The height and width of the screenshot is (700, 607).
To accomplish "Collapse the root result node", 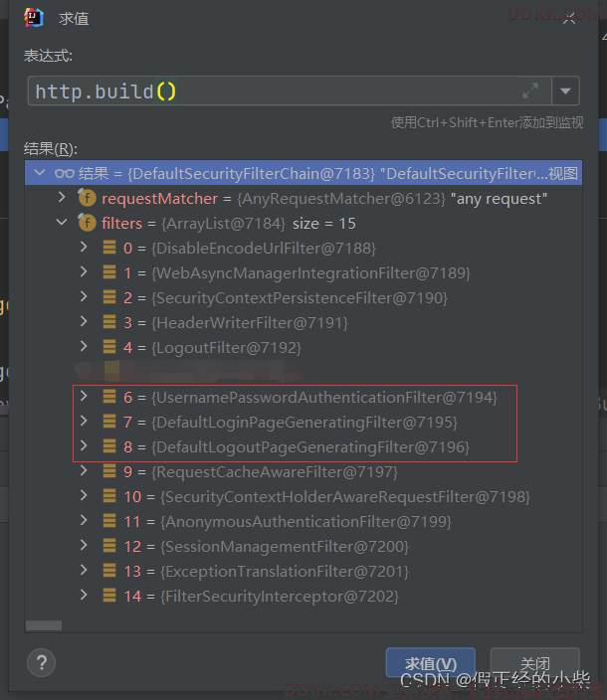I will pyautogui.click(x=40, y=173).
